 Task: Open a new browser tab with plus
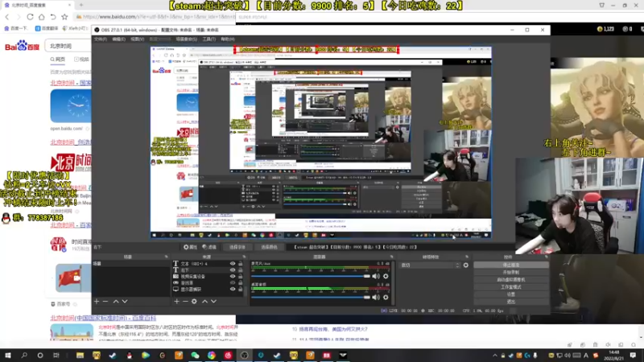pyautogui.click(x=81, y=5)
